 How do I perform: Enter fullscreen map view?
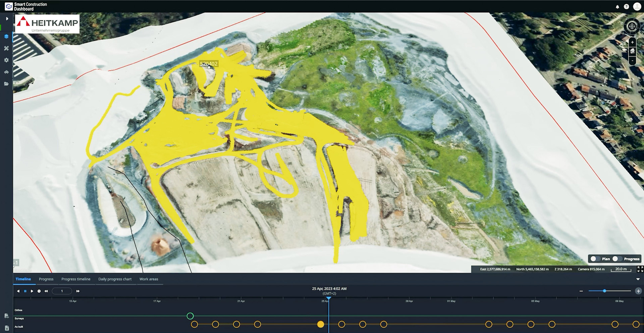640,269
